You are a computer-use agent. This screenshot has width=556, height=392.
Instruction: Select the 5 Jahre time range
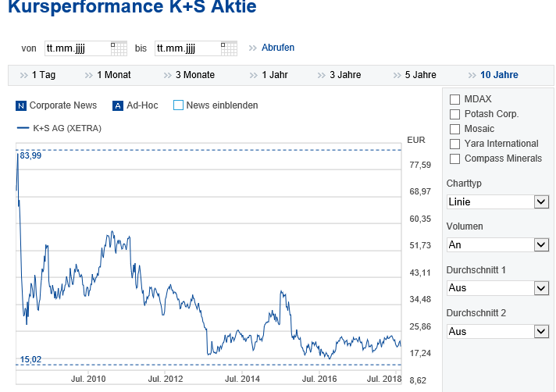(420, 76)
